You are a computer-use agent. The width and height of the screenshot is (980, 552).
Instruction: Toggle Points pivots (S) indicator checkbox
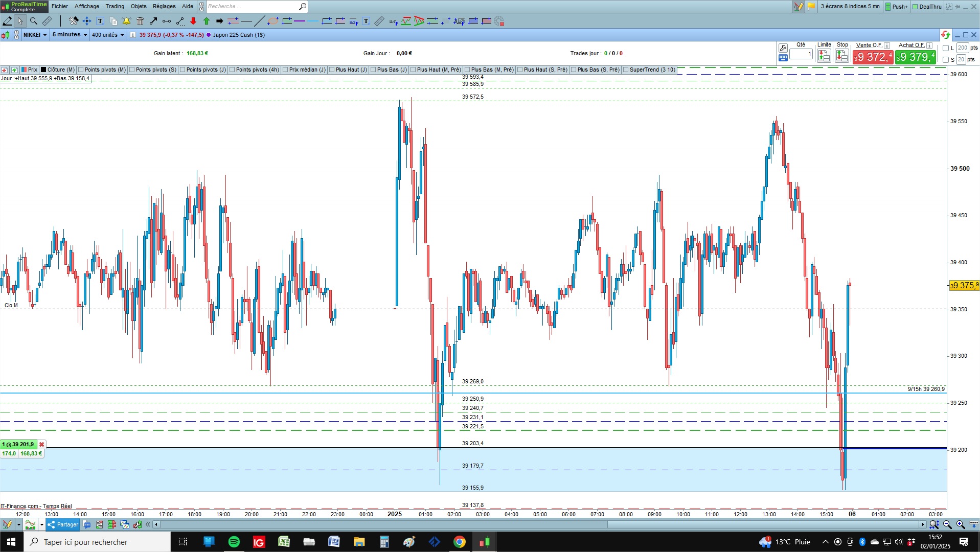point(132,70)
